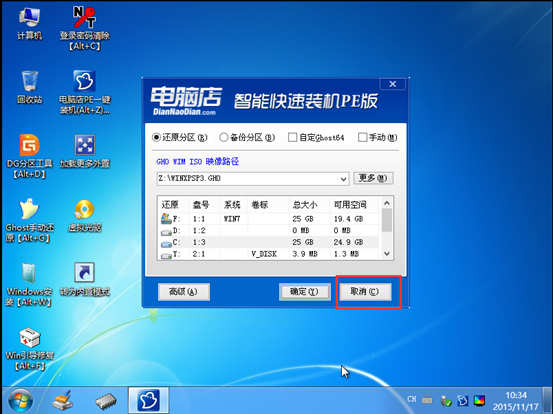Open 虚拟光驱 desktop icon
The height and width of the screenshot is (414, 553).
[x=85, y=216]
